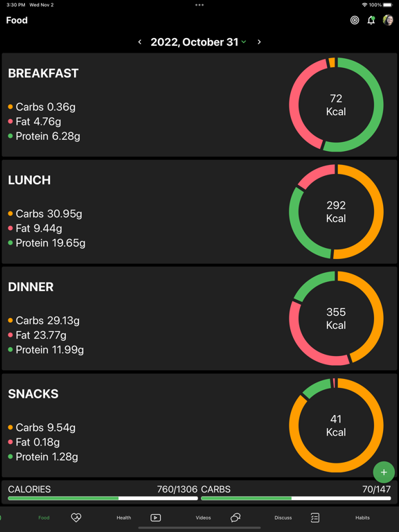Go to previous day arrow
Image resolution: width=399 pixels, height=532 pixels.
(x=140, y=42)
